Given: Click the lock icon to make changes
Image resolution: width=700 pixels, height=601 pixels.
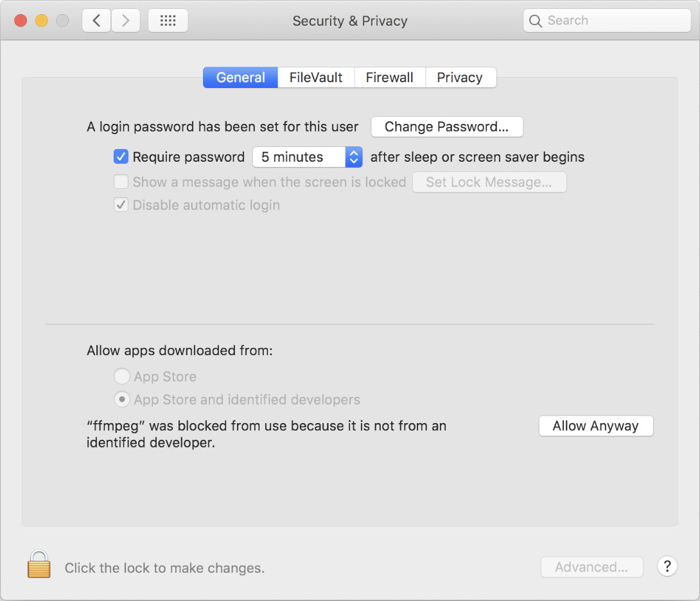Looking at the screenshot, I should tap(39, 564).
